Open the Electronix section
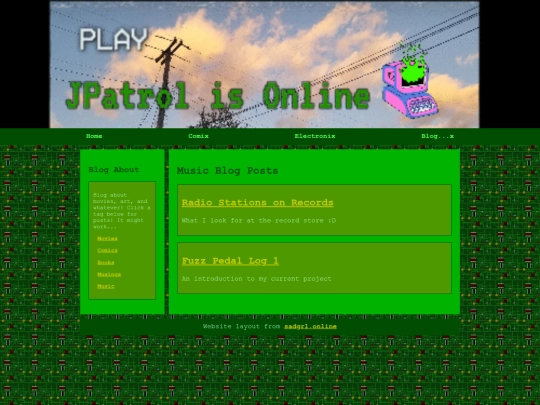 [315, 136]
